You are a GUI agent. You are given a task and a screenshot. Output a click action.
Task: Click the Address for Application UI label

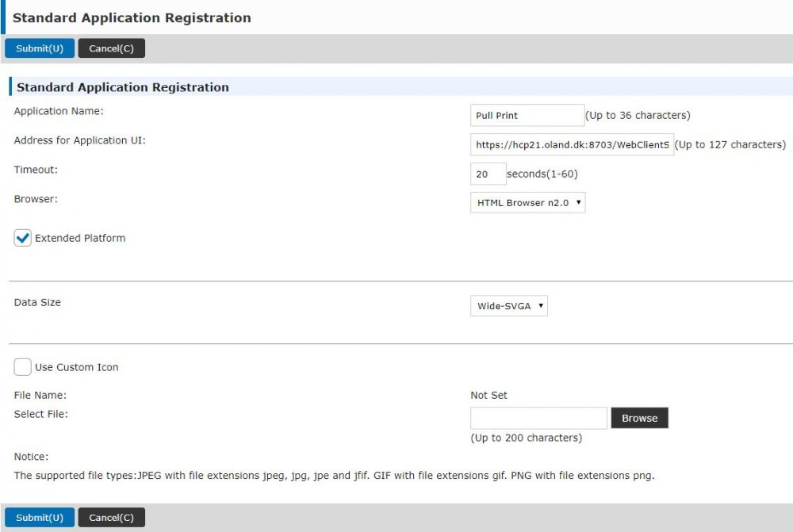click(79, 140)
